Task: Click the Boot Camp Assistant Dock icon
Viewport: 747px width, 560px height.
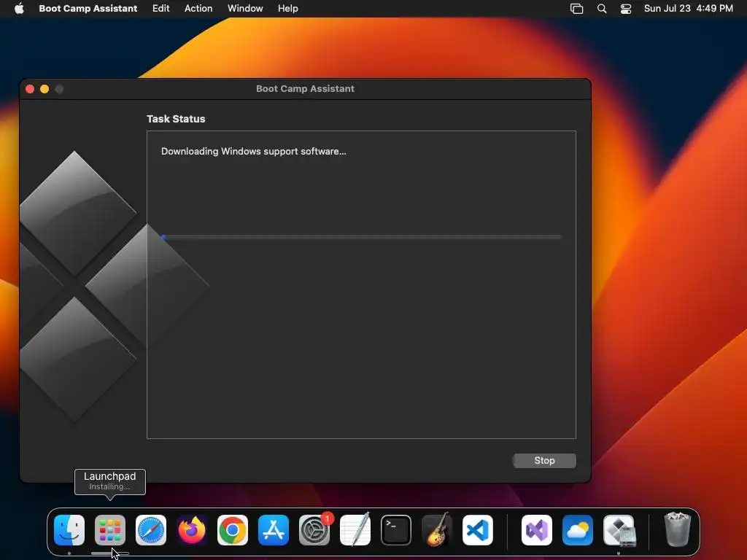Action: (x=619, y=530)
